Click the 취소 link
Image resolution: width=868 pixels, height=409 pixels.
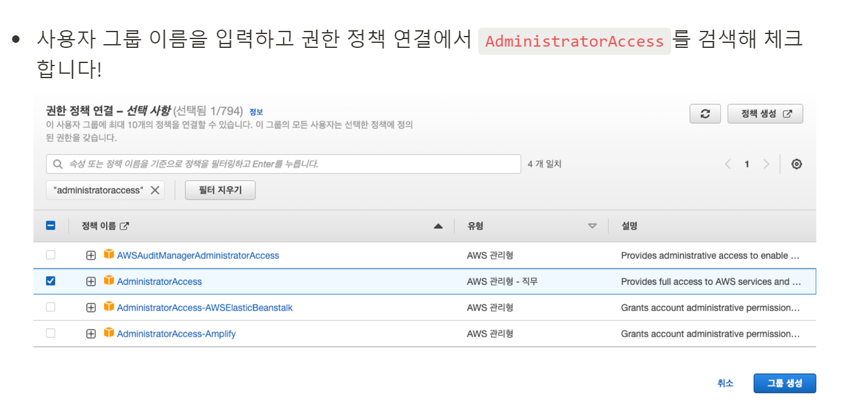725,383
